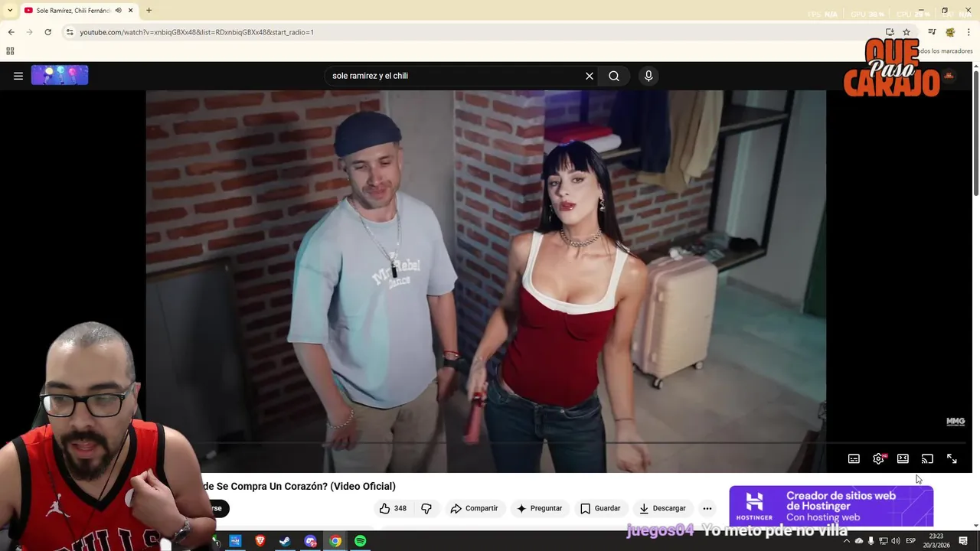Launch Steam from the taskbar
This screenshot has width=980, height=551.
[285, 541]
